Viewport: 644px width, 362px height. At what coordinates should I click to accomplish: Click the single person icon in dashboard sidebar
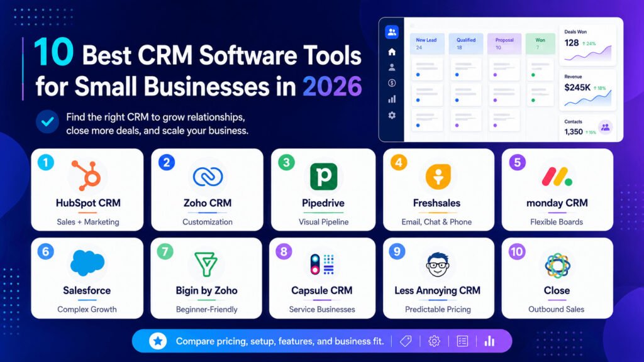tap(392, 67)
